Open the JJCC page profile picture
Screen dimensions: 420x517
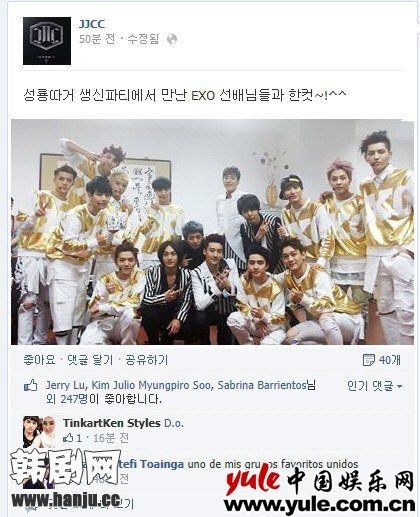coord(47,41)
